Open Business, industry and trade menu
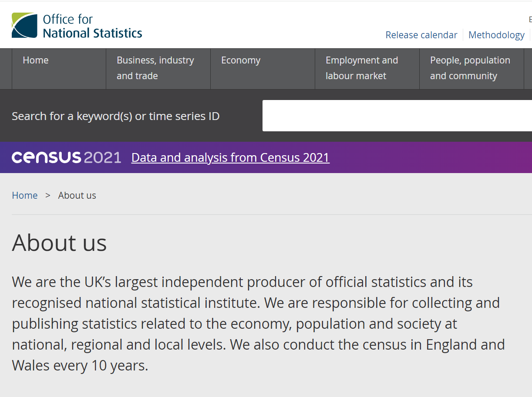Screen dimensions: 532x397 (x=158, y=69)
